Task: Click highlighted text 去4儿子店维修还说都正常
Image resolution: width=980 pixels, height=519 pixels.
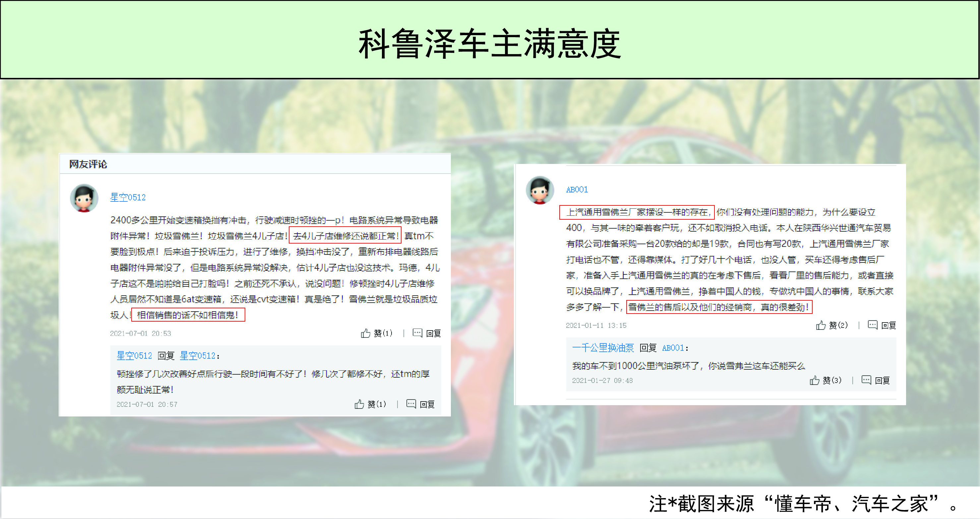Action: [x=345, y=236]
